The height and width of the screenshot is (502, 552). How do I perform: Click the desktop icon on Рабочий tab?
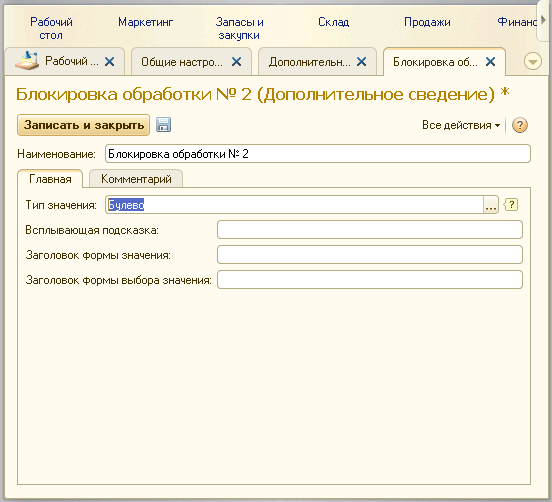(x=27, y=61)
